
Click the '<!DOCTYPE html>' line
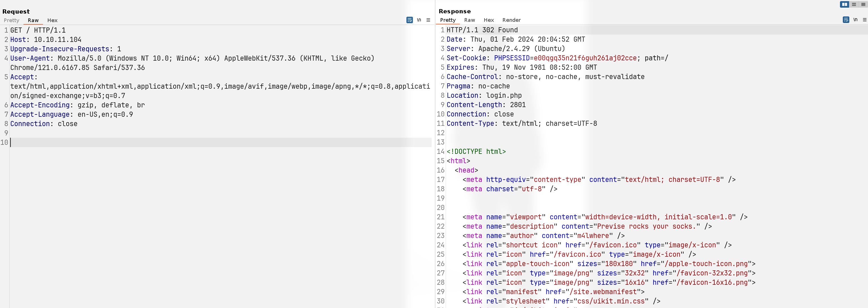[476, 152]
